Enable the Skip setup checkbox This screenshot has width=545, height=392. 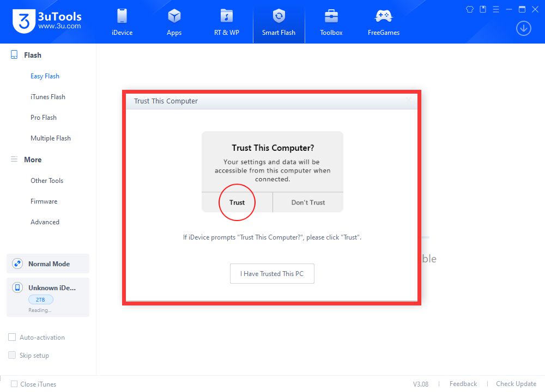(12, 355)
